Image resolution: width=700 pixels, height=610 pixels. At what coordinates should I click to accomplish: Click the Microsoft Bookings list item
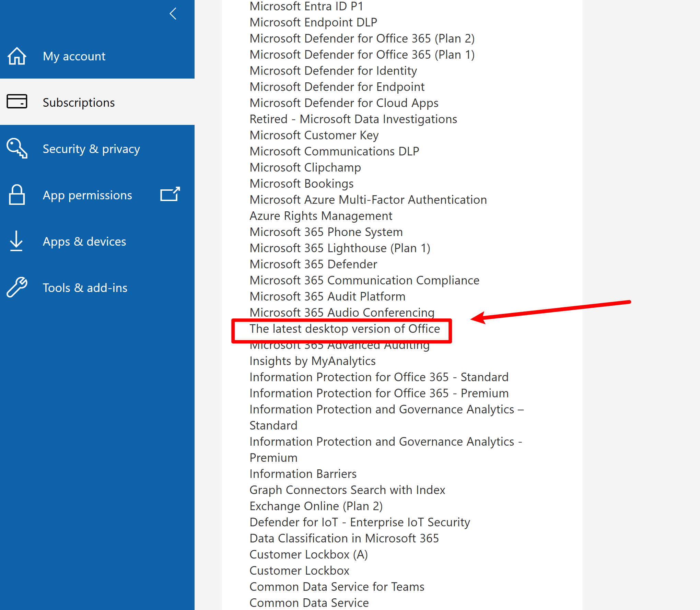tap(301, 184)
